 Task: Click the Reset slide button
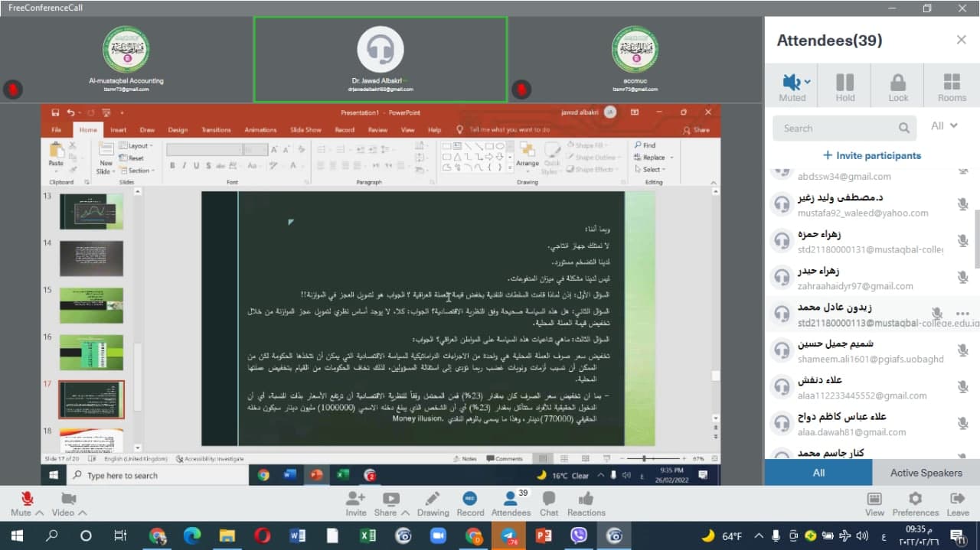(132, 158)
